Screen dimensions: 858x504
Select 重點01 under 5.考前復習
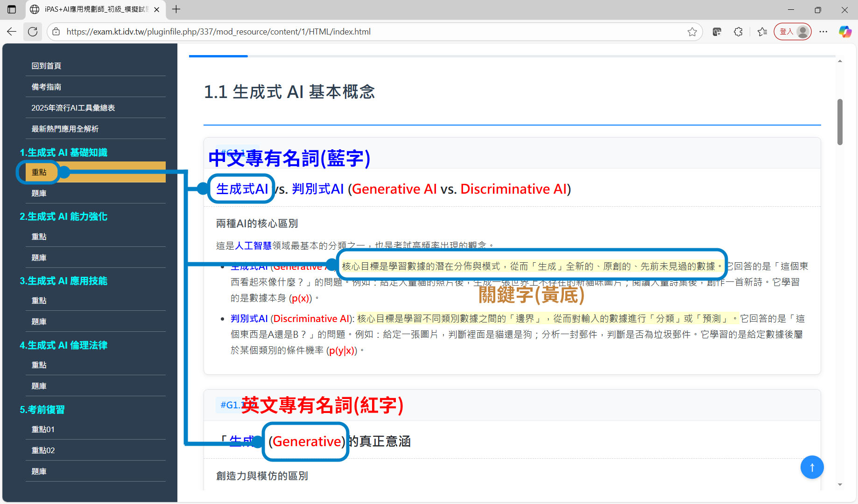pyautogui.click(x=43, y=429)
